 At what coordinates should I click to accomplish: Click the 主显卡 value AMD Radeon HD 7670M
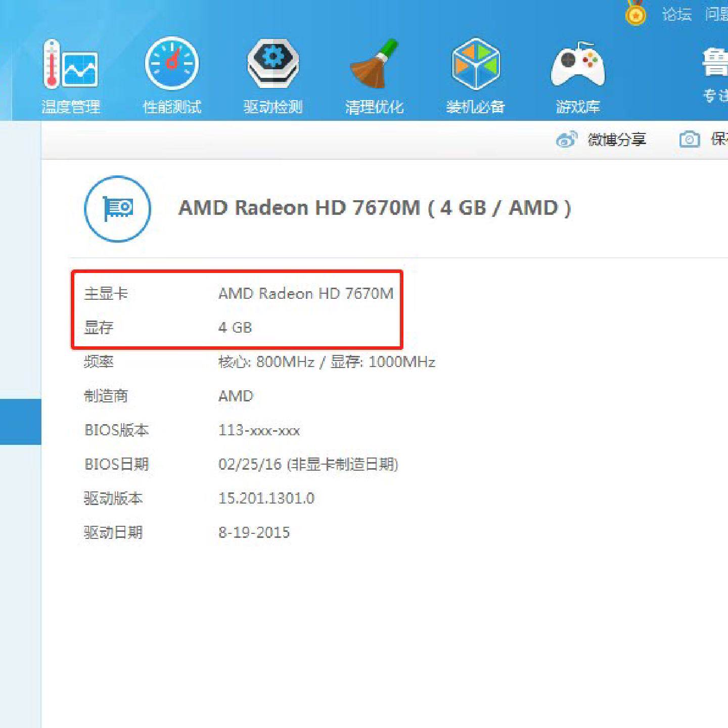306,294
